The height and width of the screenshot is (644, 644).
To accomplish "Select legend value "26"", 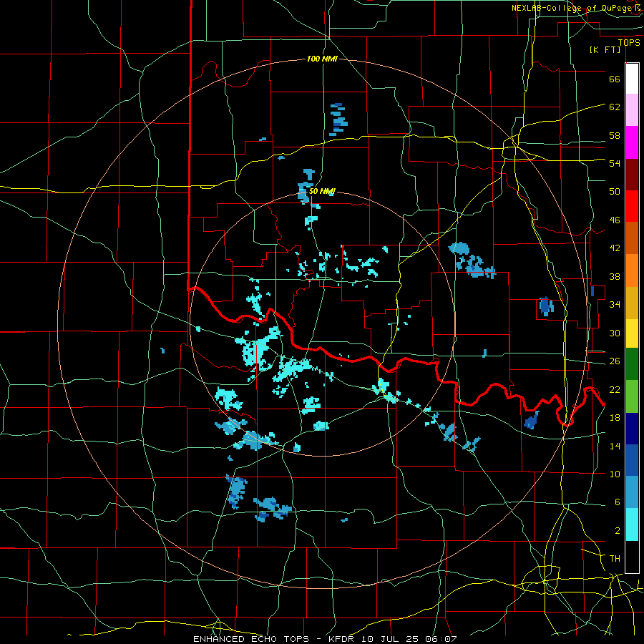I will (x=615, y=361).
